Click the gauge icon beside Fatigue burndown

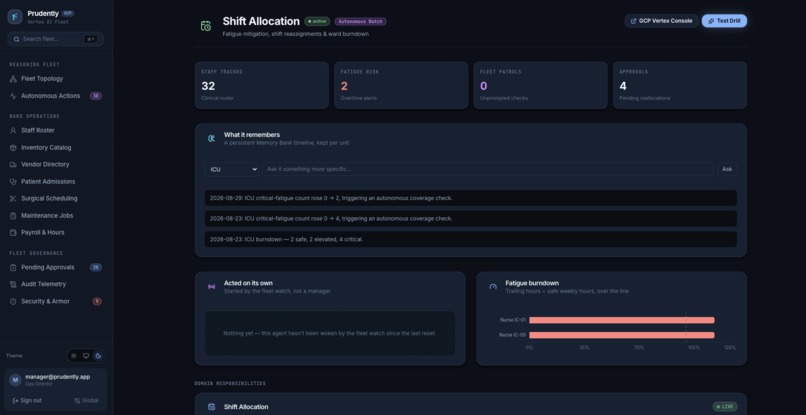click(493, 287)
